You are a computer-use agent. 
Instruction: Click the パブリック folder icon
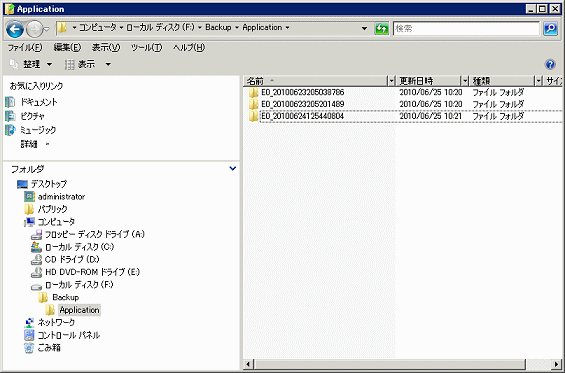click(29, 209)
